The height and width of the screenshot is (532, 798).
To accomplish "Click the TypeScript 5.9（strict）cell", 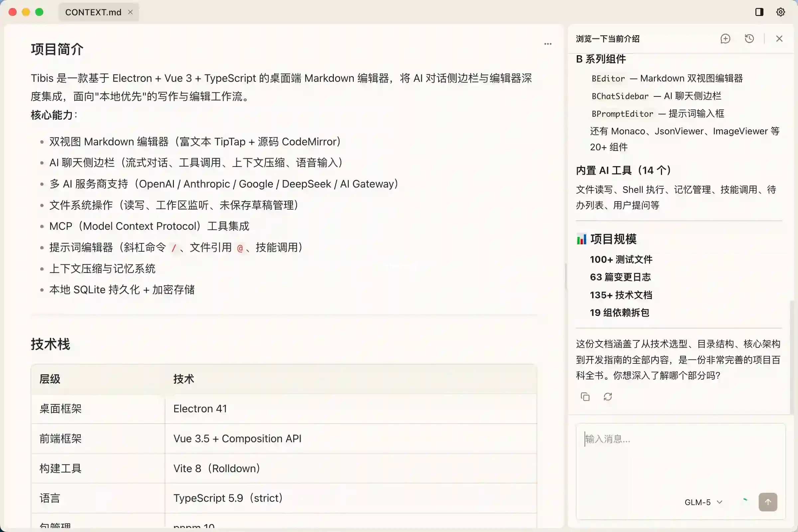I will [x=350, y=498].
